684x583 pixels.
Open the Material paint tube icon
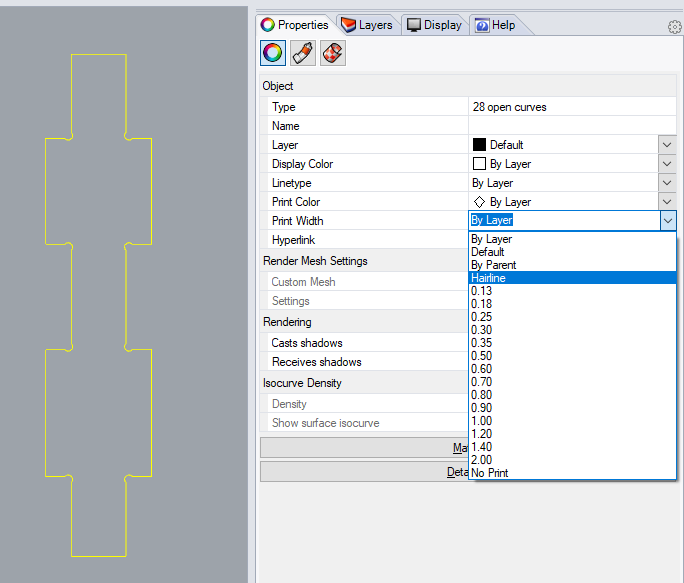[303, 53]
